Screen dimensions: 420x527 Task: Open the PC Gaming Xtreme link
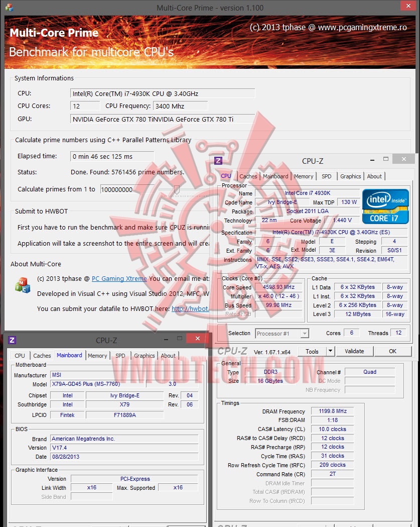pyautogui.click(x=119, y=279)
